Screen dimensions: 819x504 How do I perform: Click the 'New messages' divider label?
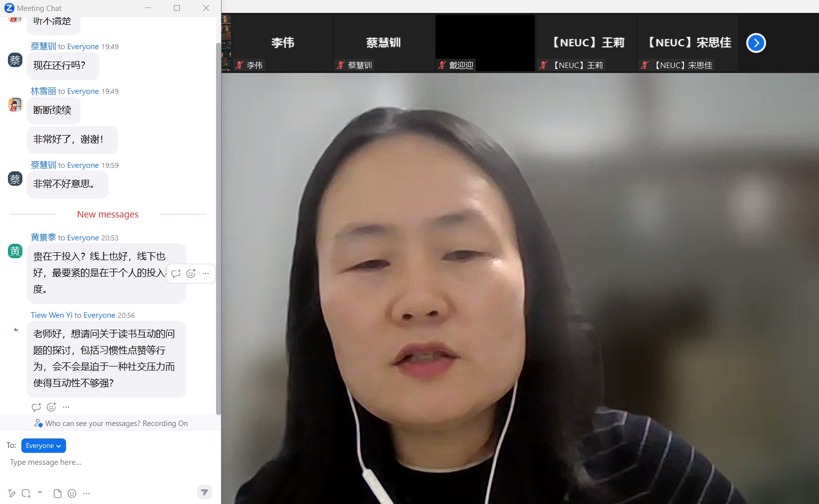click(x=108, y=215)
